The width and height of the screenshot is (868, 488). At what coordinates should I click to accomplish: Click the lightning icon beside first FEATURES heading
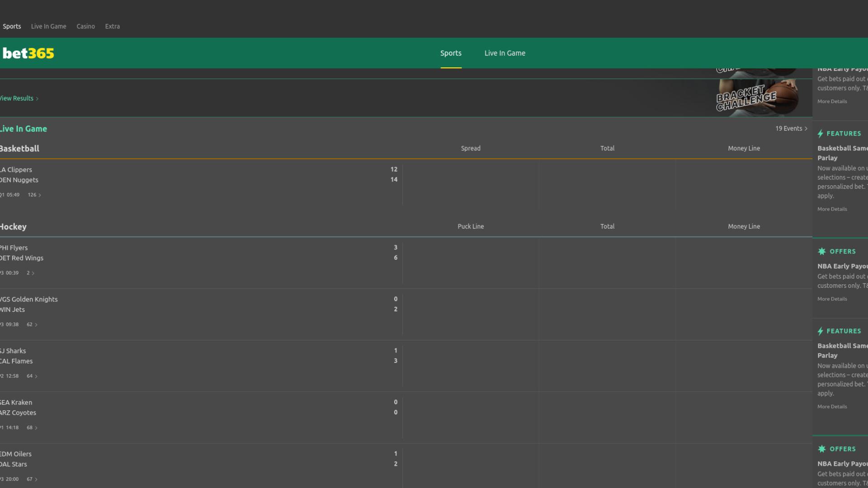821,134
